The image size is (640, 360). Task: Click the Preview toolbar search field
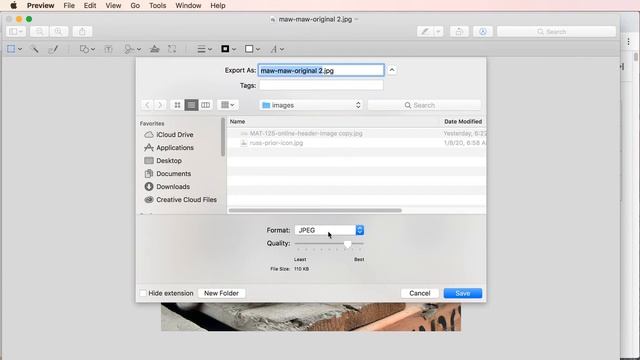556,31
